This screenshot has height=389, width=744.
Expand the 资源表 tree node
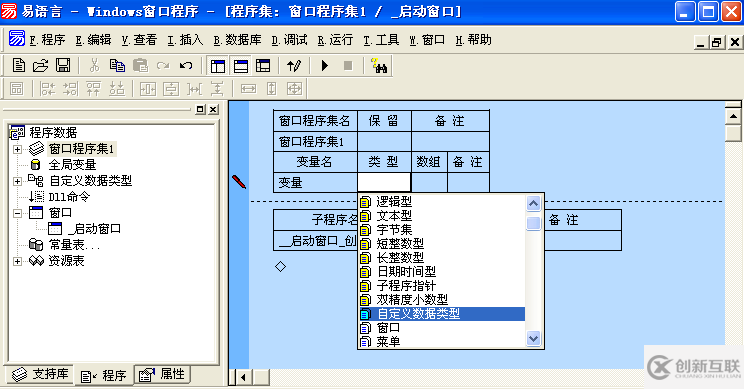pos(18,261)
